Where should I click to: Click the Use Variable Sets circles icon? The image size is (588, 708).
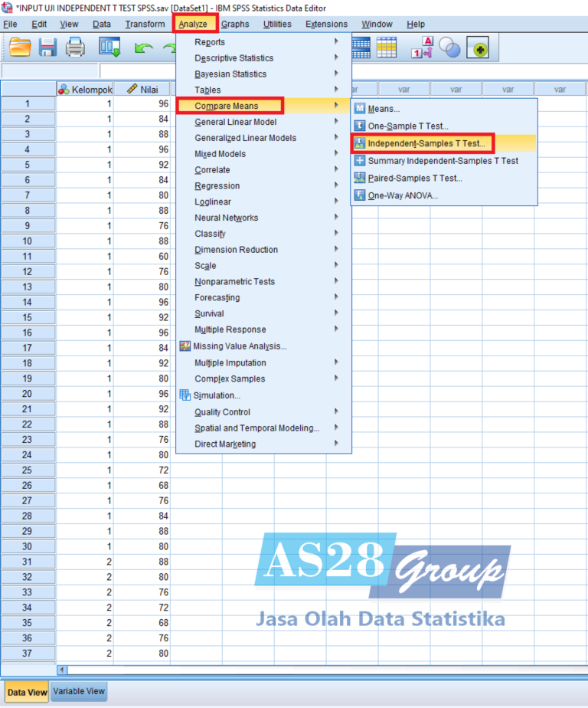click(449, 48)
